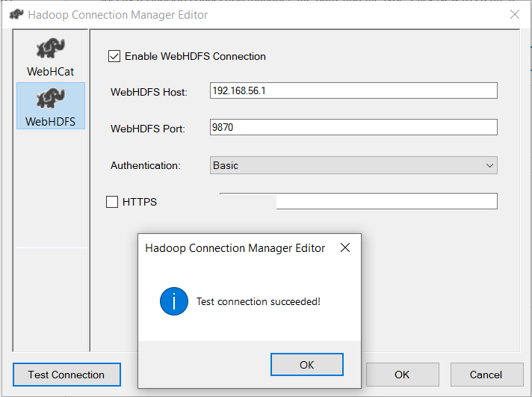Click the editor's OK button beside Cancel
This screenshot has width=532, height=397.
point(402,375)
